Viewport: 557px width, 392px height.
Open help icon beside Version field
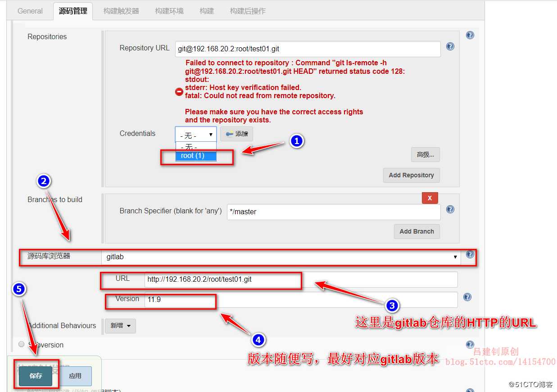pyautogui.click(x=467, y=297)
